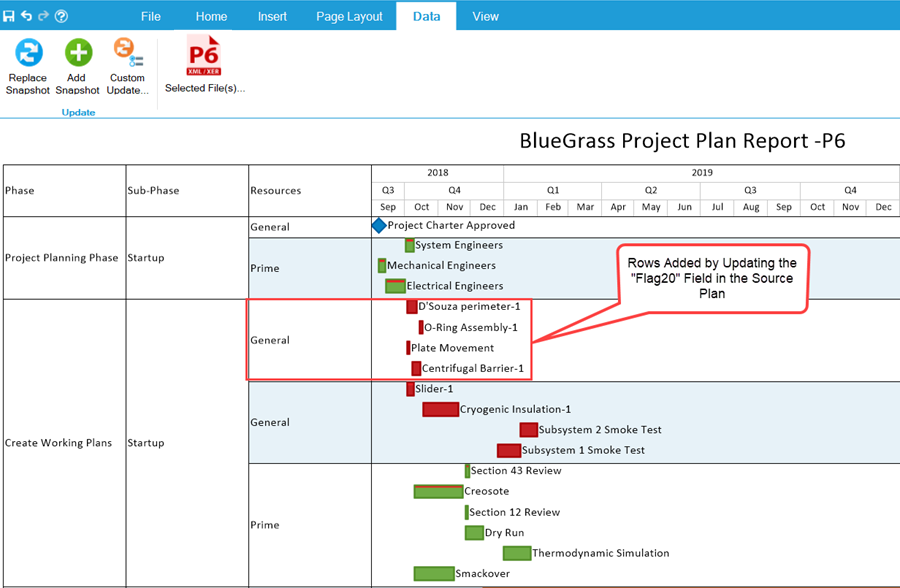This screenshot has height=588, width=900.
Task: Click the Add Snapshot icon
Action: coord(77,60)
